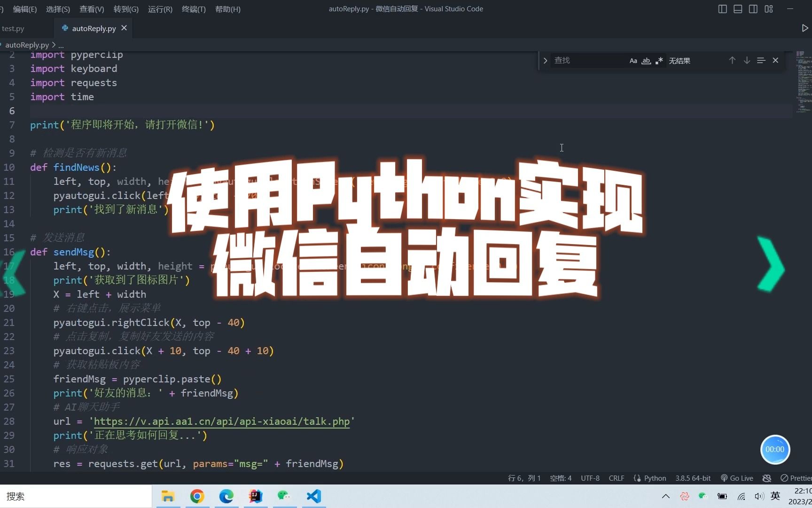Image resolution: width=812 pixels, height=508 pixels.
Task: Open the 查看(V) menu
Action: pos(92,9)
